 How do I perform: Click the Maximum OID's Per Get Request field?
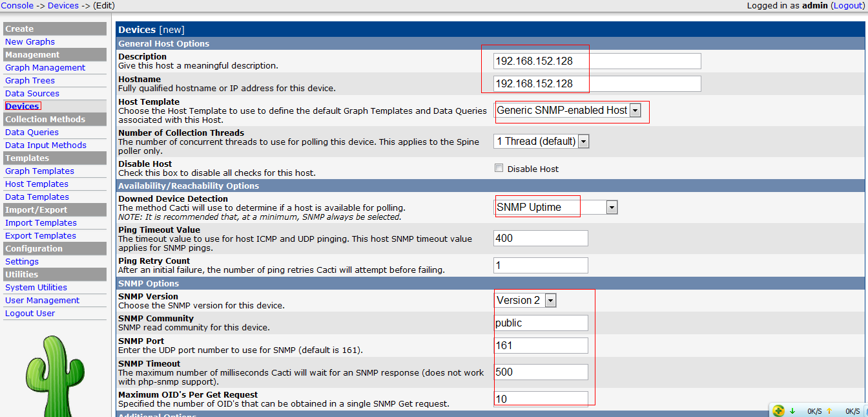(x=541, y=399)
